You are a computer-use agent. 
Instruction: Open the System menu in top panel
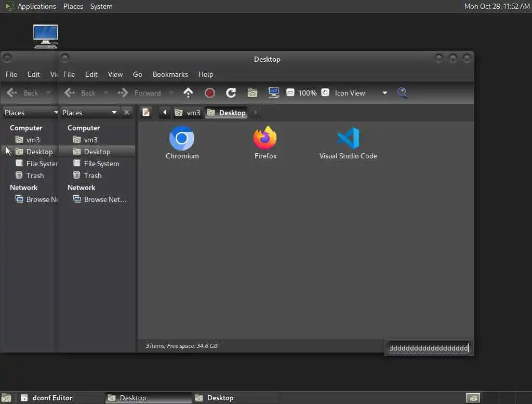click(101, 6)
